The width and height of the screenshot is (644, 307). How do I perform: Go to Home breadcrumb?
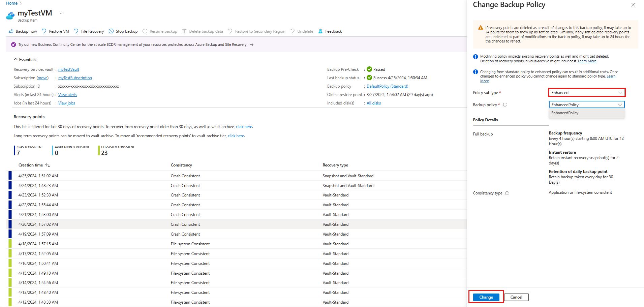pos(12,3)
